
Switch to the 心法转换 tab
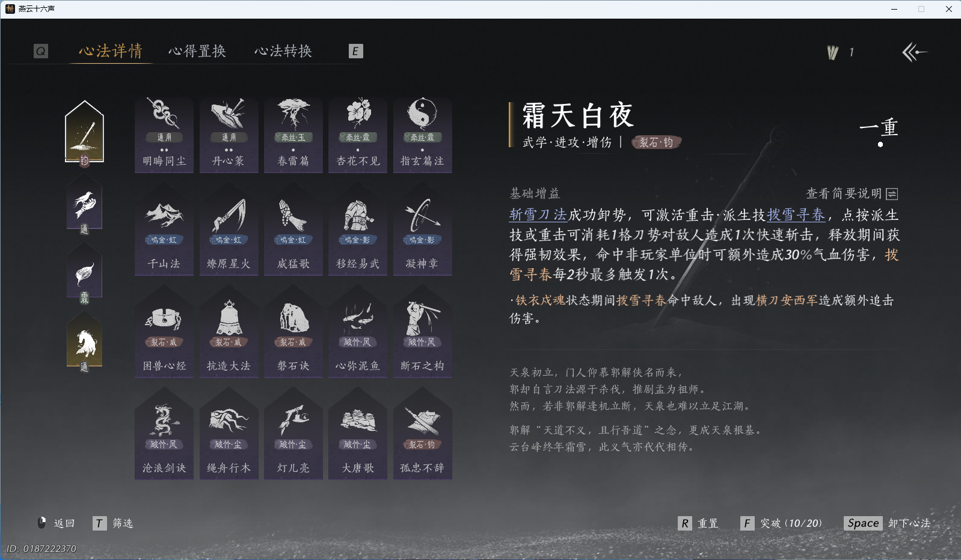tap(283, 51)
